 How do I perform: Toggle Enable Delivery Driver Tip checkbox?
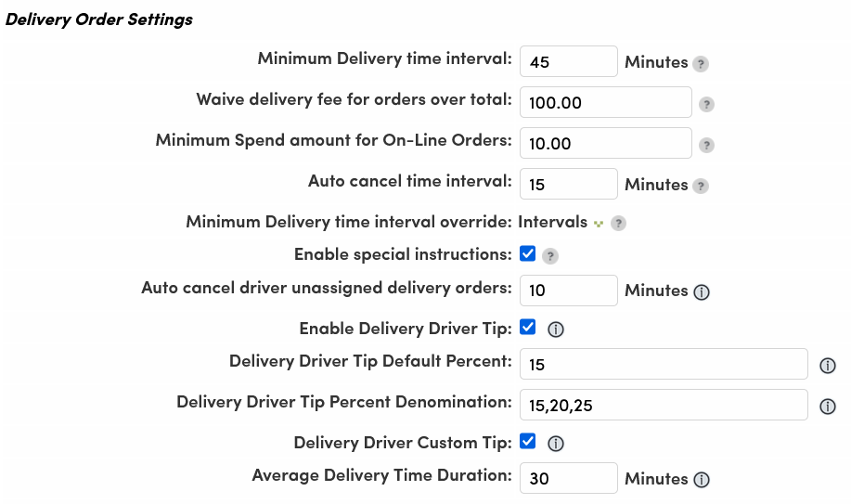[x=527, y=327]
